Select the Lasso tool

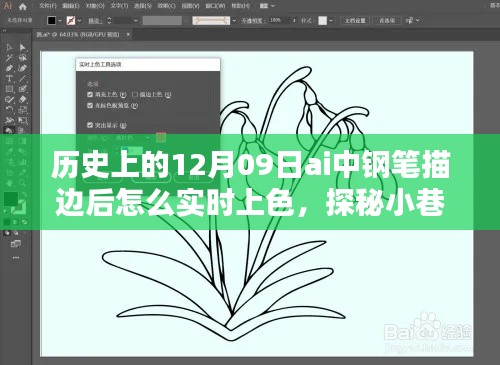(x=22, y=58)
